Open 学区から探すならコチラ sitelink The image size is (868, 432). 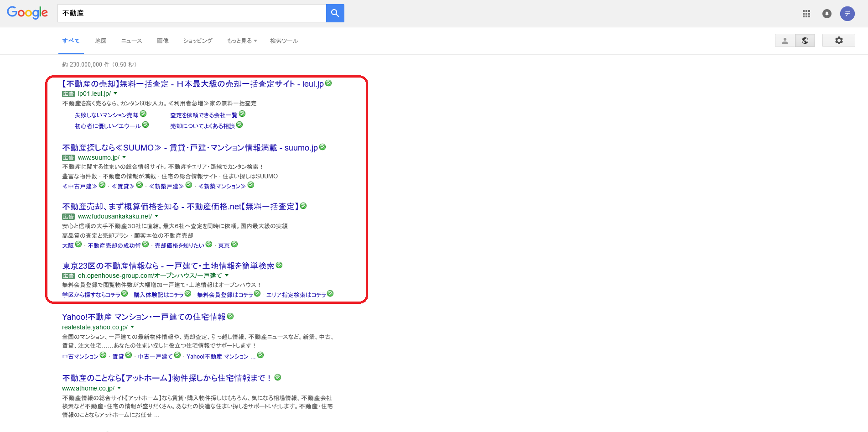tap(91, 295)
